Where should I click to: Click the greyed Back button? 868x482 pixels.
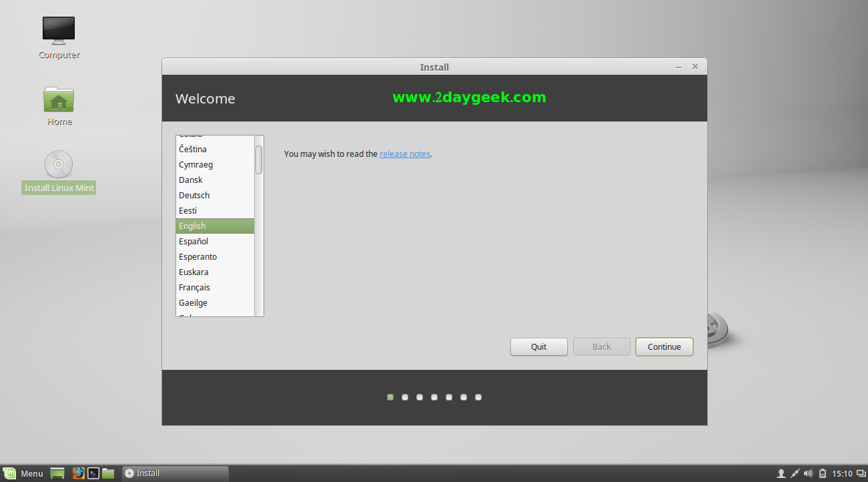[602, 346]
